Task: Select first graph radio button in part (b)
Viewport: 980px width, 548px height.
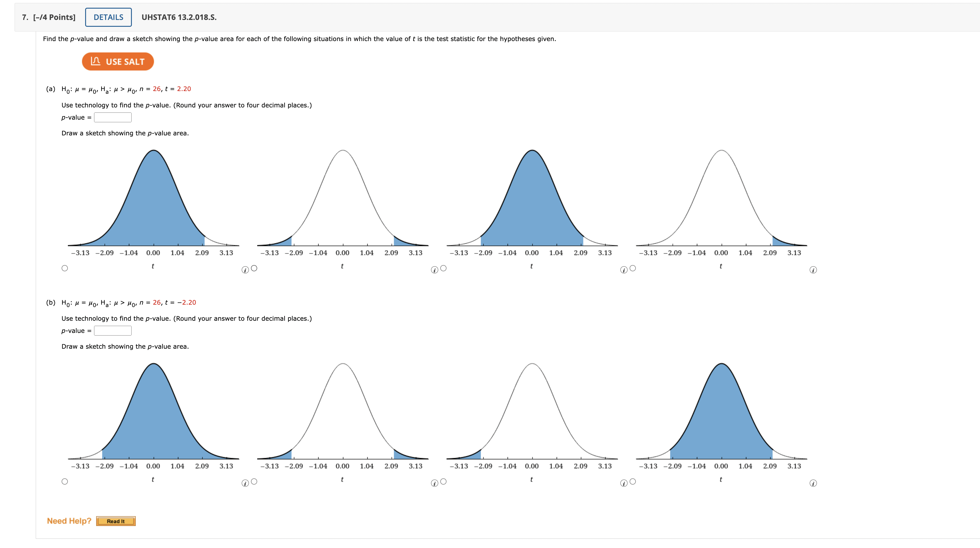Action: click(65, 481)
